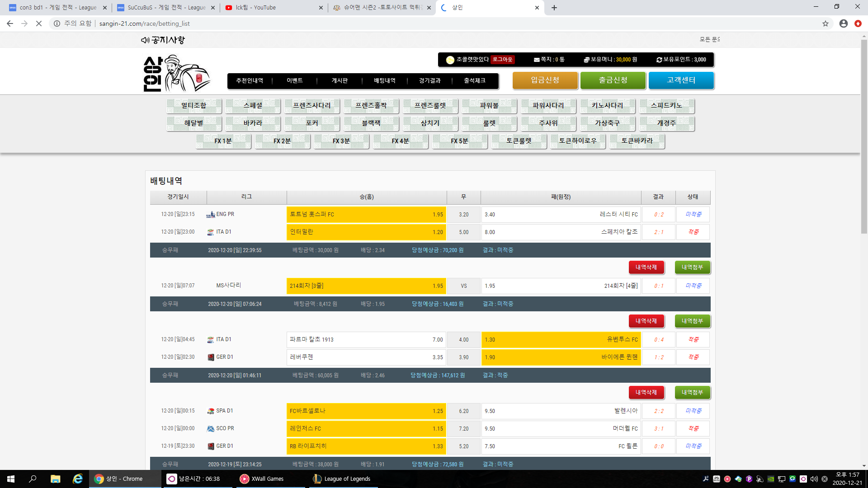The width and height of the screenshot is (868, 488).
Task: Select 파워볼 game category
Action: 489,106
